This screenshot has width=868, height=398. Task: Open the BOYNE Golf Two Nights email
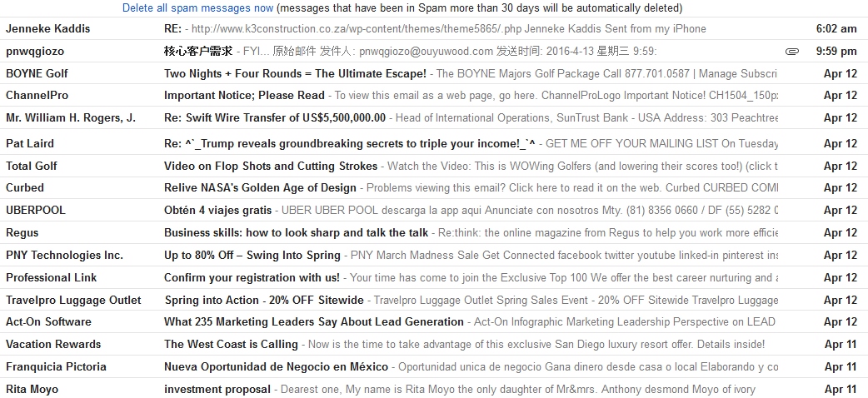[295, 73]
